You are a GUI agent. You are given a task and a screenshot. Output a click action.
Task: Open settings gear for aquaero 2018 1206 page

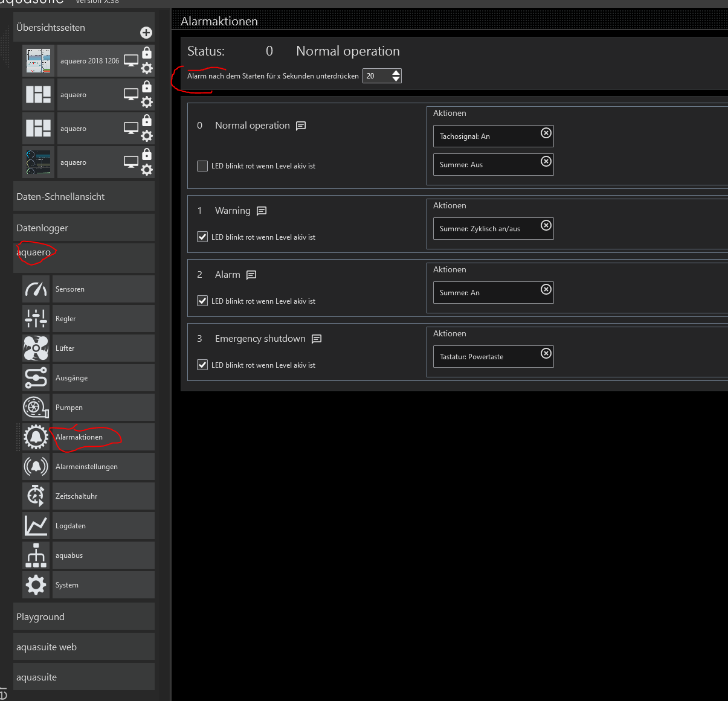coord(147,68)
